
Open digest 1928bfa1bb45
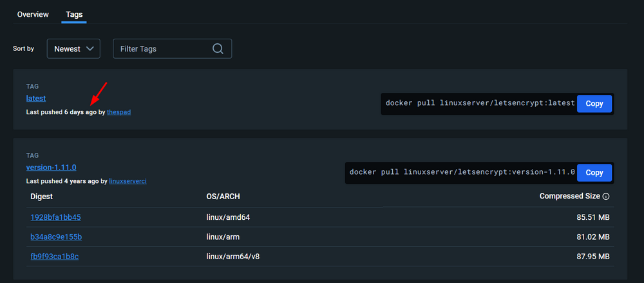[x=55, y=217]
